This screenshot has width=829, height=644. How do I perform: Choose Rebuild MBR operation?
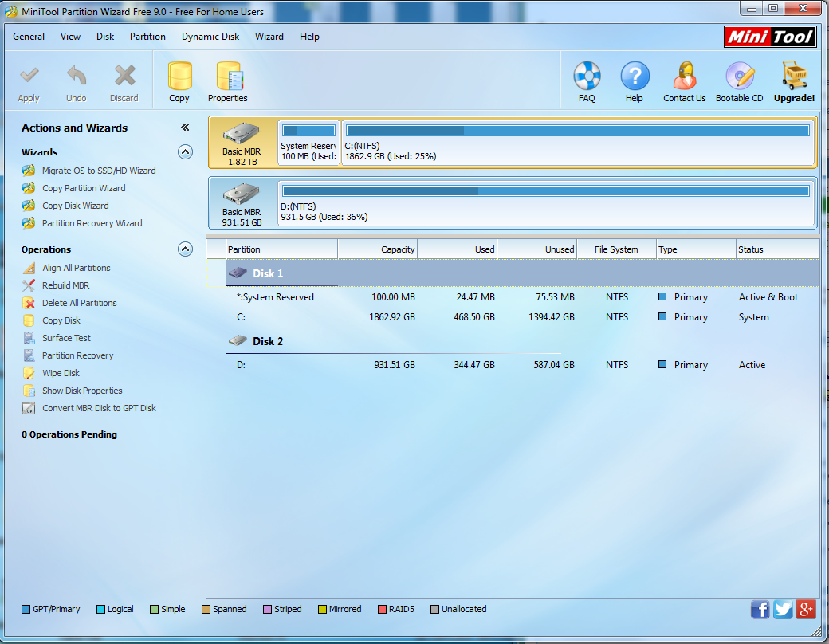coord(65,285)
